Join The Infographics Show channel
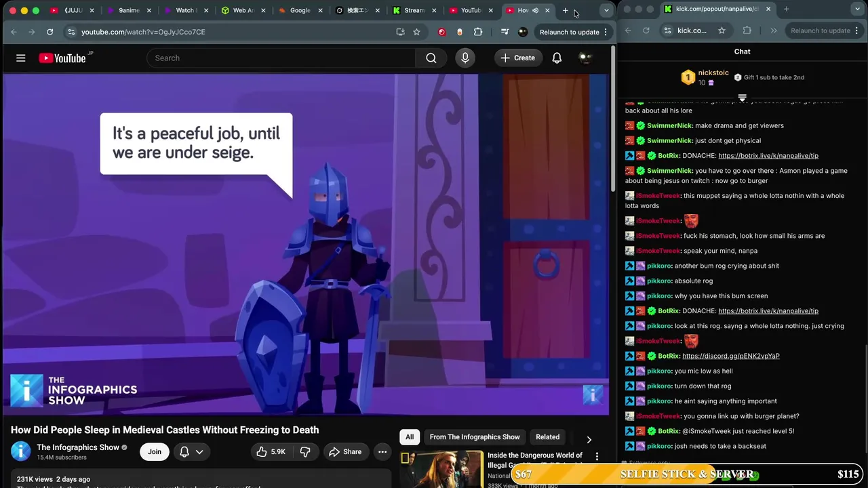This screenshot has width=868, height=488. (155, 452)
